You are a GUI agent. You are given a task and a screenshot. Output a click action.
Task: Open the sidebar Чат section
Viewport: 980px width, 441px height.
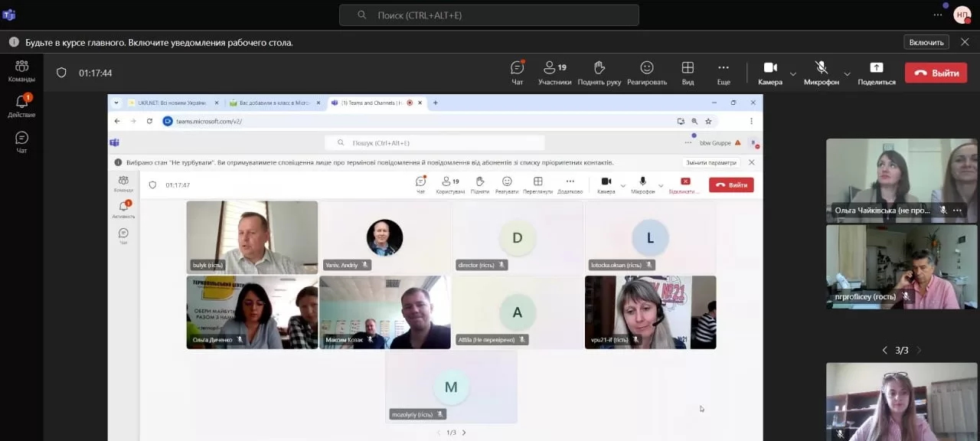click(x=21, y=142)
